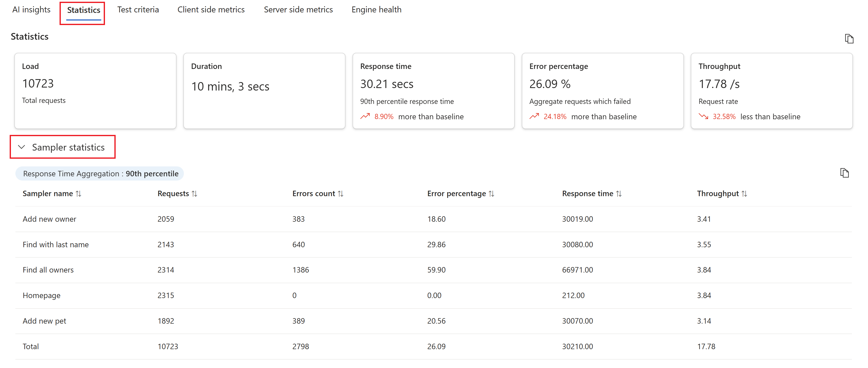Screen dimensions: 868x368
Task: Collapse the Sampler statistics section chevron
Action: (x=22, y=147)
